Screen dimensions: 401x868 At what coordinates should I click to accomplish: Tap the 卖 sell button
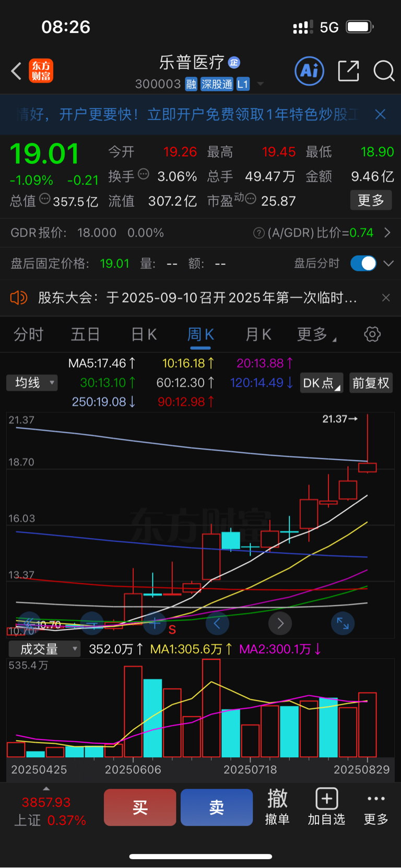click(x=217, y=807)
